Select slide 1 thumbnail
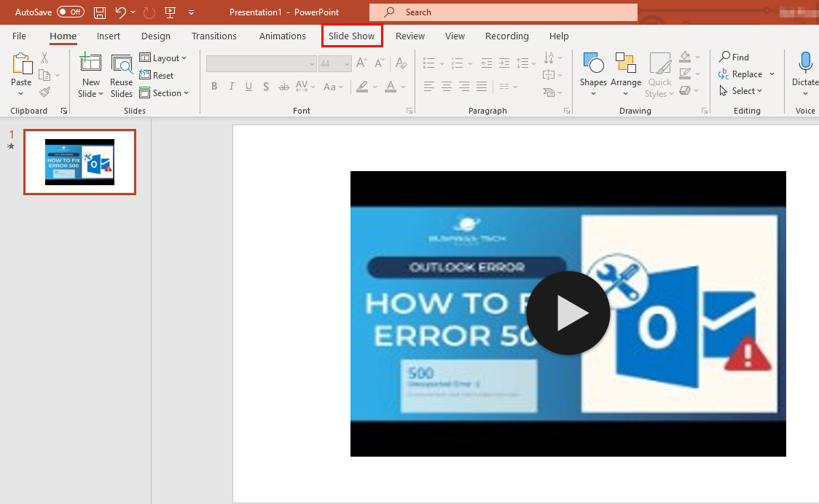 80,162
